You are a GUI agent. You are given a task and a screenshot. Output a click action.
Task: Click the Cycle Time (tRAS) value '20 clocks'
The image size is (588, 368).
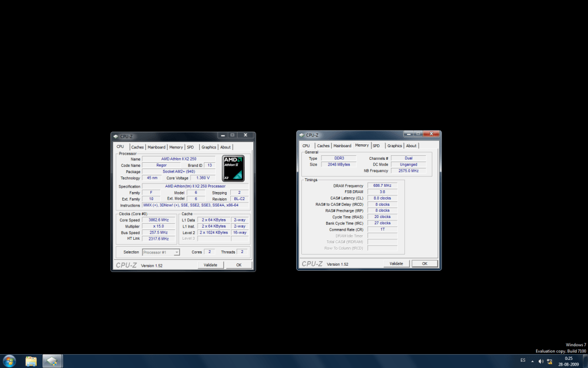pos(382,217)
